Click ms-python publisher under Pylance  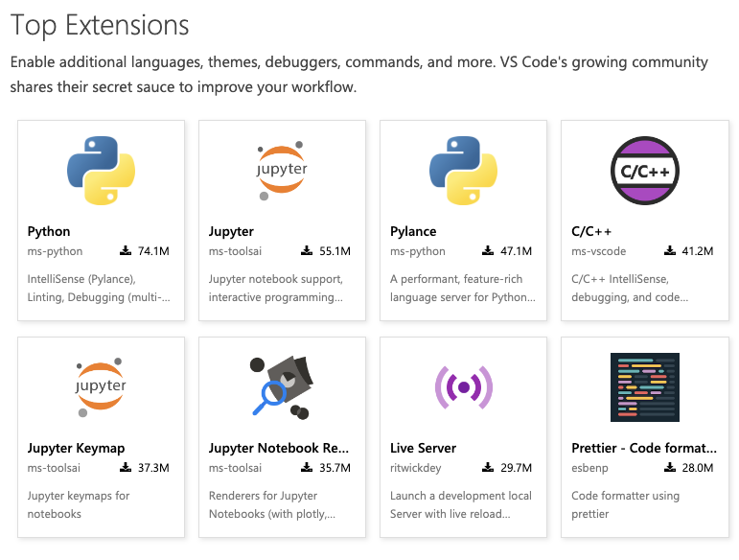418,251
